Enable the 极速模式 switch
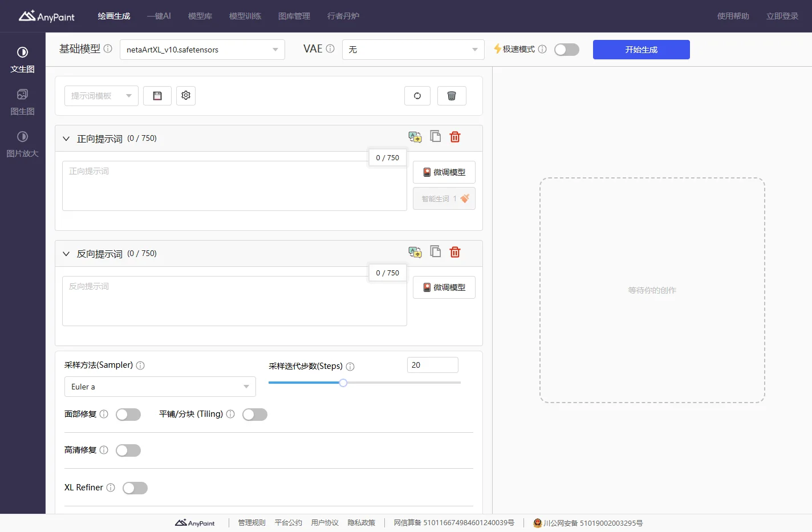812x532 pixels. coord(567,50)
